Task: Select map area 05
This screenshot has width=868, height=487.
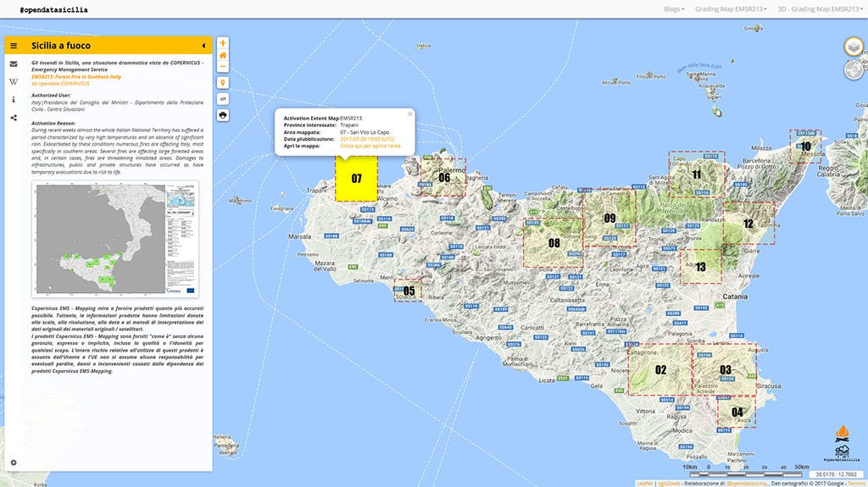Action: 408,291
